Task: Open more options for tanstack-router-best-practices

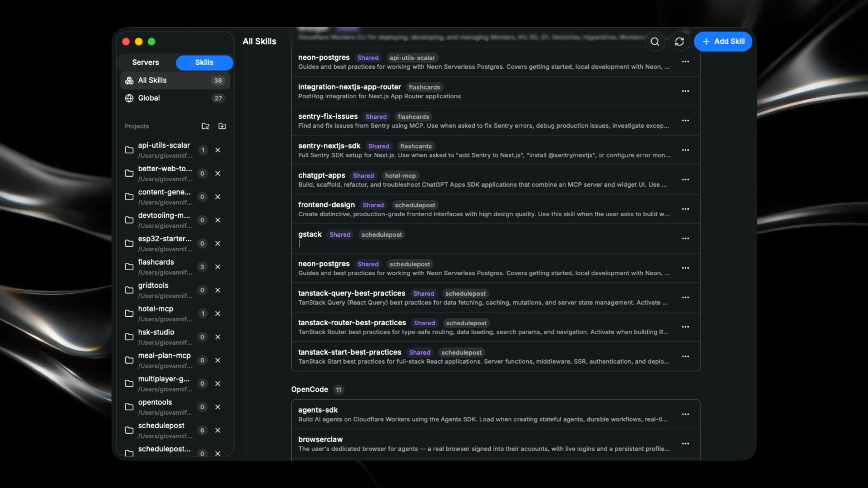Action: (x=685, y=327)
